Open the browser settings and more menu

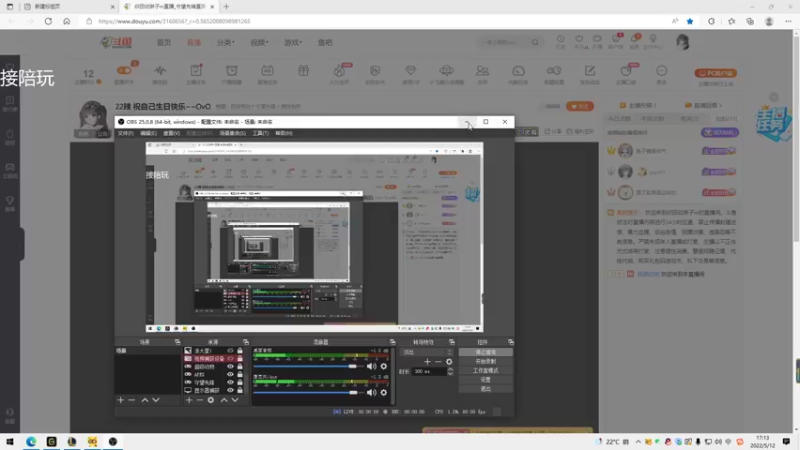click(788, 21)
